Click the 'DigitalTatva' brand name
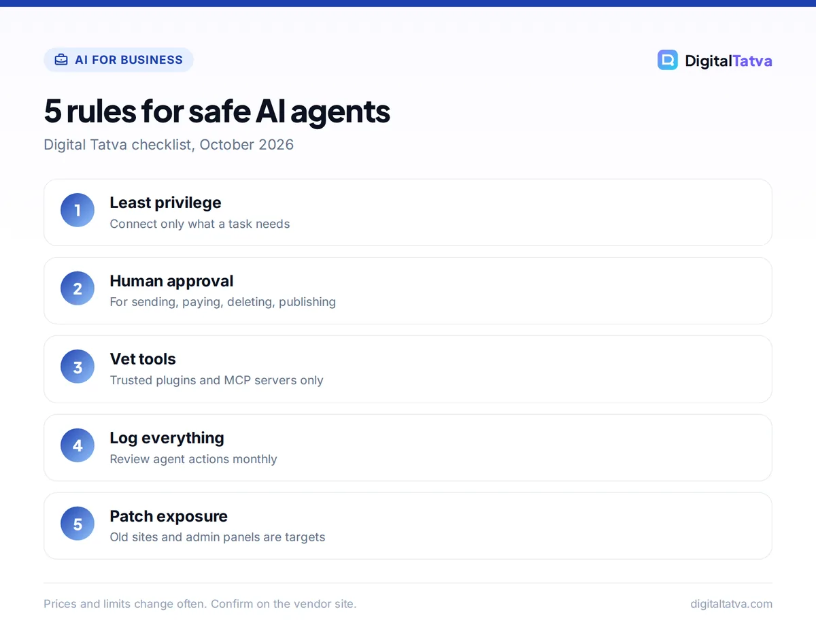The height and width of the screenshot is (644, 816). (728, 61)
